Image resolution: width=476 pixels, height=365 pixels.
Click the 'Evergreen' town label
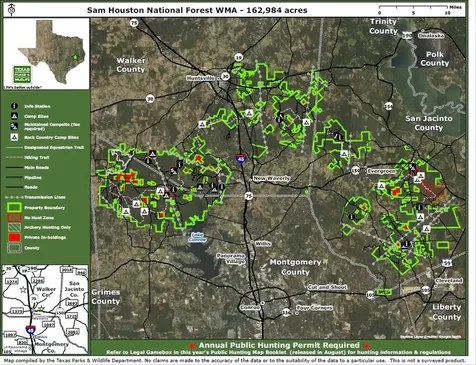tap(381, 171)
